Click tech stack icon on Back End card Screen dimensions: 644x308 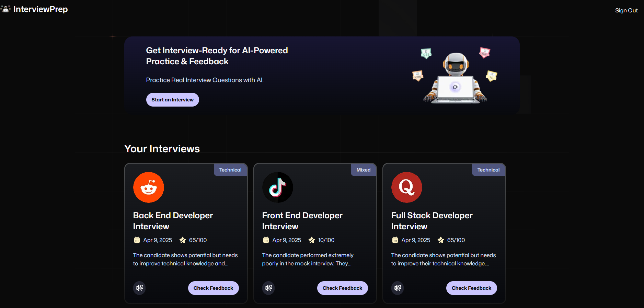click(x=139, y=288)
